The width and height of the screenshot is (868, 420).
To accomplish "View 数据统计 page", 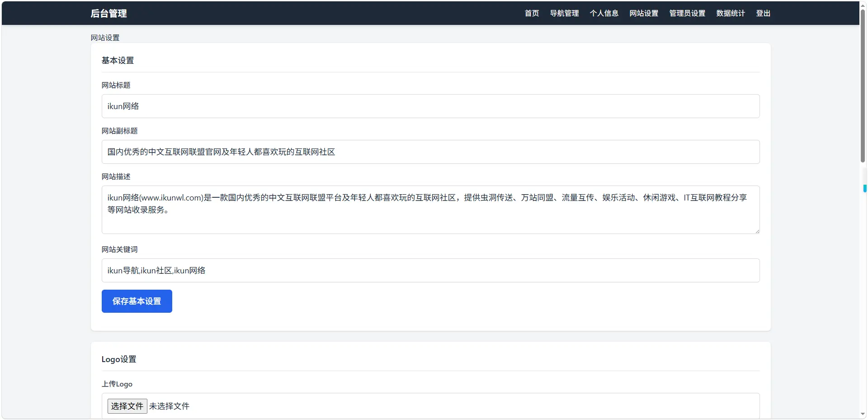I will pyautogui.click(x=731, y=13).
